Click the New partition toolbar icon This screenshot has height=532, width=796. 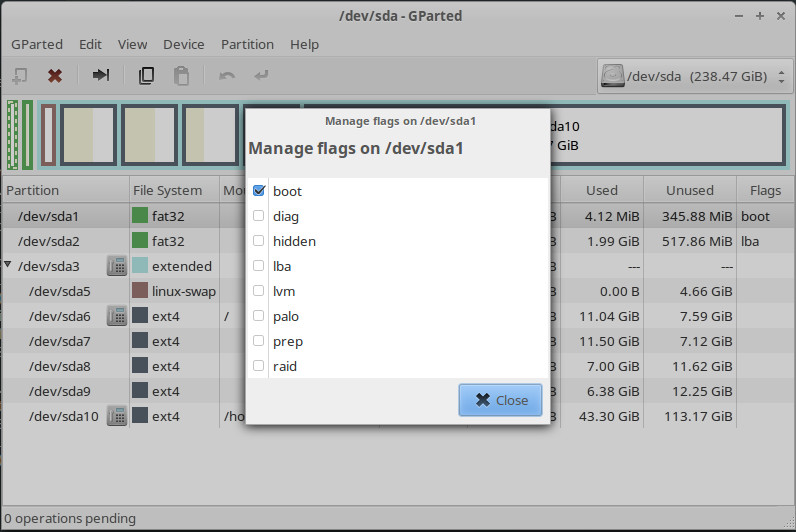tap(20, 76)
